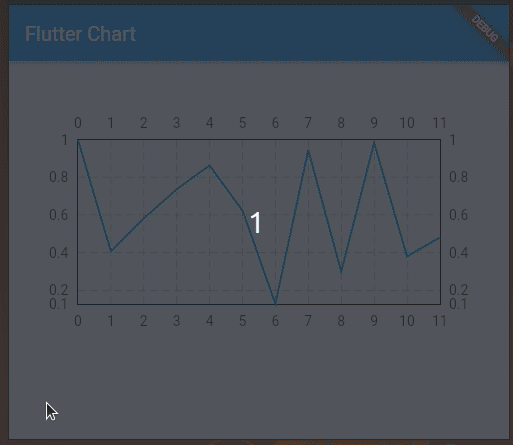The width and height of the screenshot is (513, 445).
Task: Select the chart peak at x-value 9
Action: (374, 143)
